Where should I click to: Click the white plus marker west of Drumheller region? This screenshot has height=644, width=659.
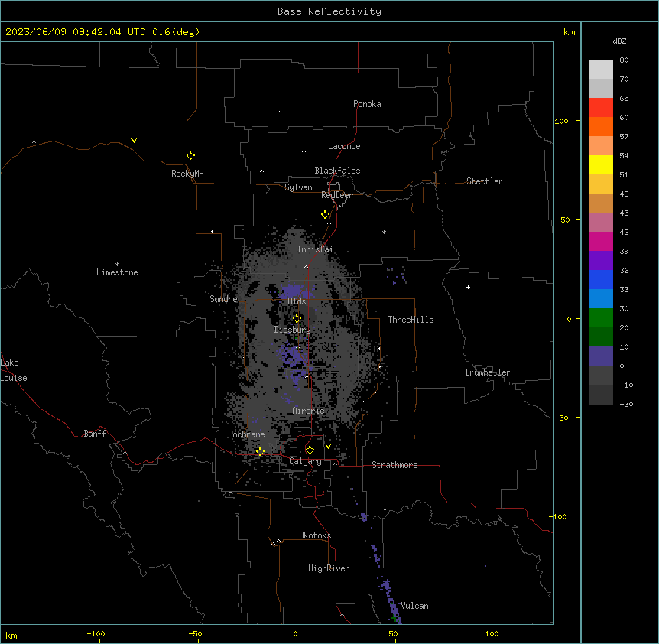468,287
